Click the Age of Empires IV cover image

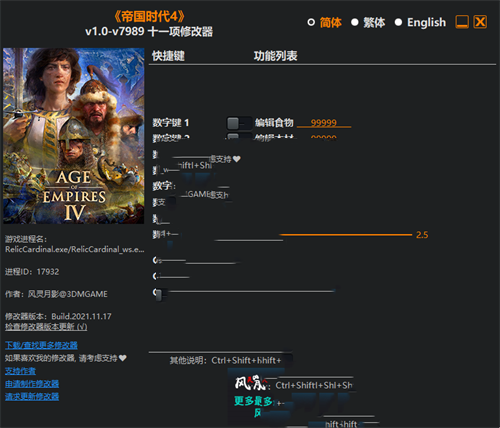click(x=74, y=136)
